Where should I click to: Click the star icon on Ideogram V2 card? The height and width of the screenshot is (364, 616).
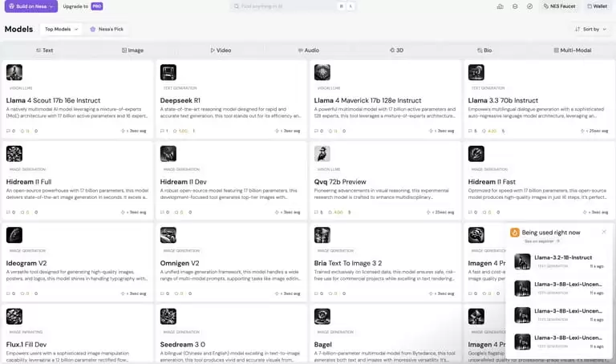[22, 293]
